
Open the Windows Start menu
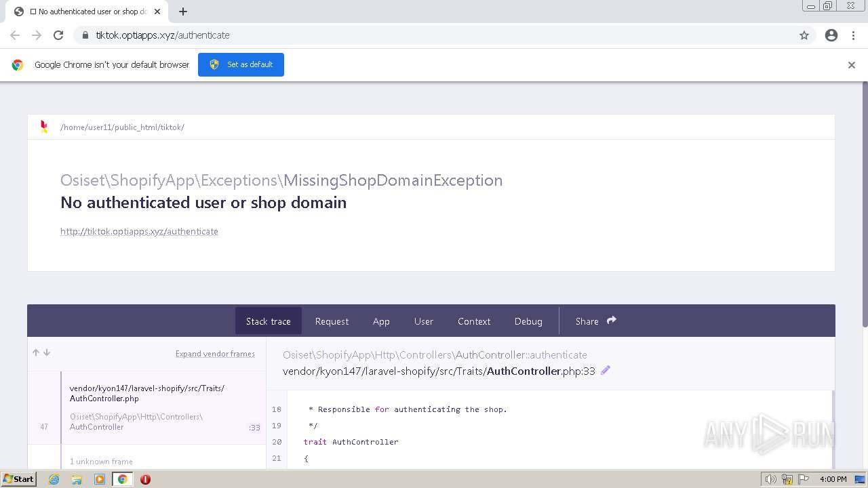click(x=19, y=479)
